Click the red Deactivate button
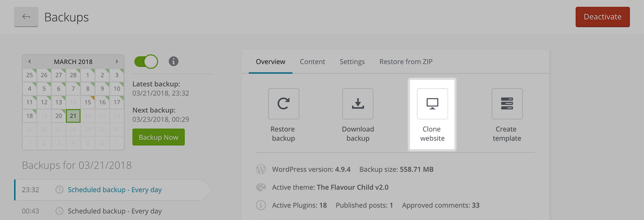The height and width of the screenshot is (220, 644). point(602,17)
